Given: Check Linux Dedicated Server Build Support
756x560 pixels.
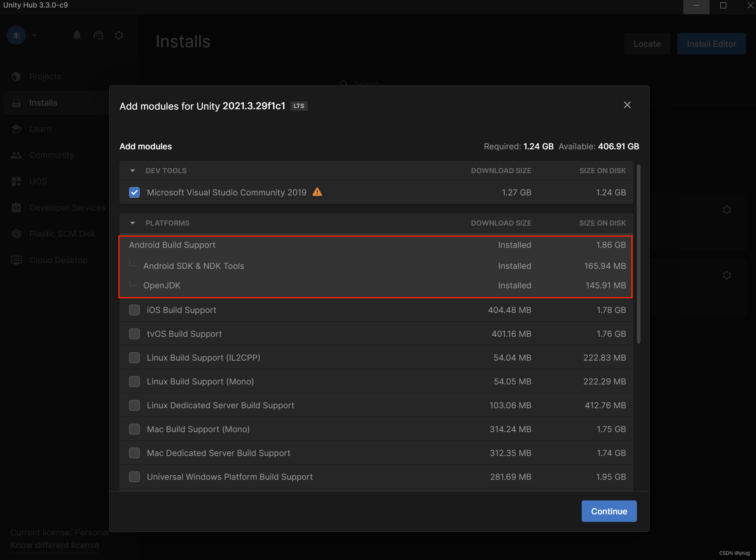Looking at the screenshot, I should point(135,406).
